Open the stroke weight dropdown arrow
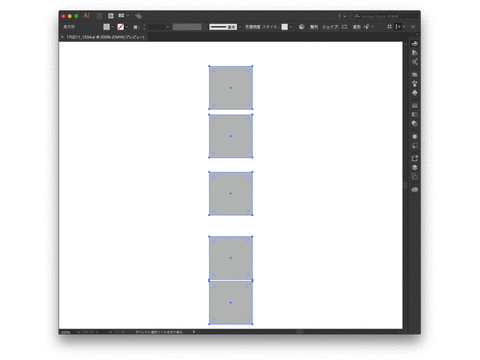 (167, 27)
